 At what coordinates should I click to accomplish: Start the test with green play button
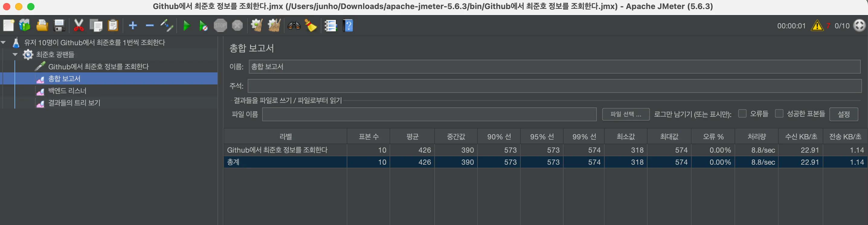(x=186, y=26)
